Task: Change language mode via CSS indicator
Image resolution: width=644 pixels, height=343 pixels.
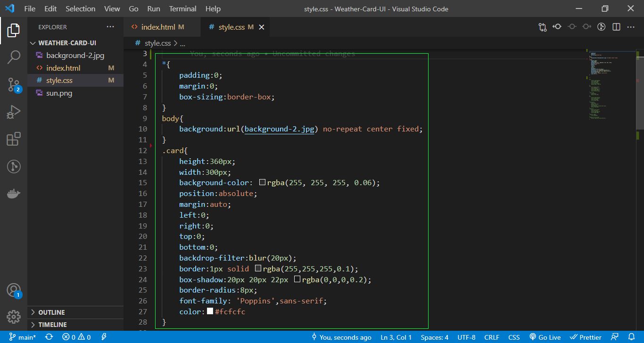Action: [x=514, y=337]
